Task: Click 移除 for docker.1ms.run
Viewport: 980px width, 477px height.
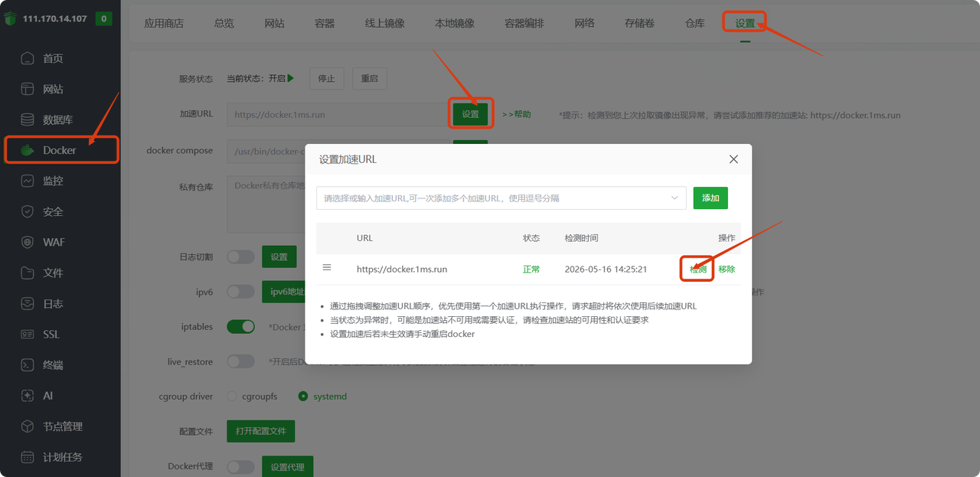Action: (727, 269)
